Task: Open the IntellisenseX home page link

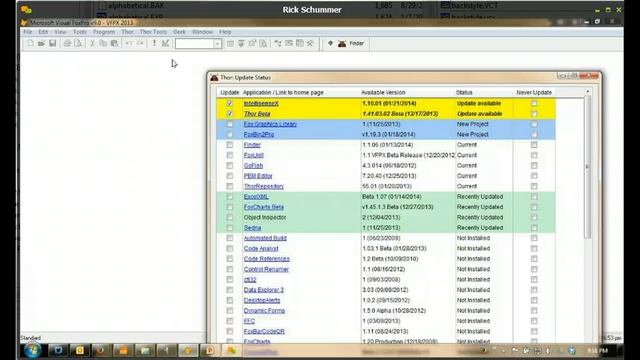Action: click(x=261, y=104)
